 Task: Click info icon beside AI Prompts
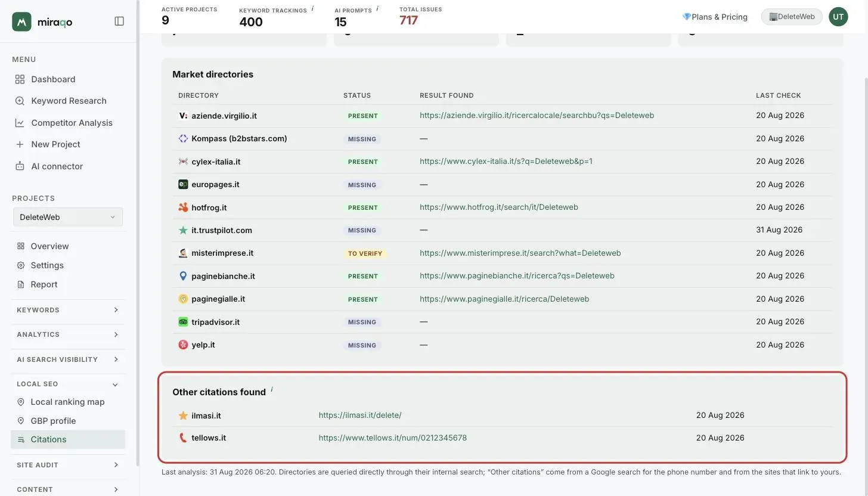click(377, 9)
